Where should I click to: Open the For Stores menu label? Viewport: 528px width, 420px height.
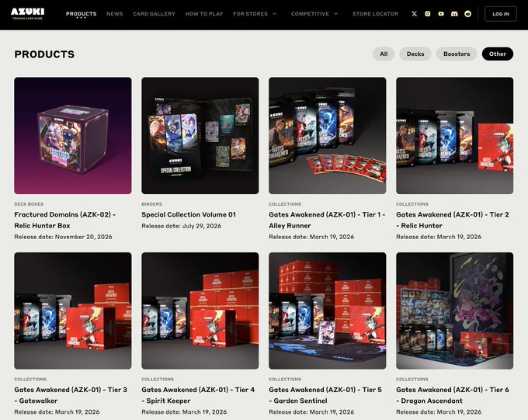pyautogui.click(x=250, y=14)
